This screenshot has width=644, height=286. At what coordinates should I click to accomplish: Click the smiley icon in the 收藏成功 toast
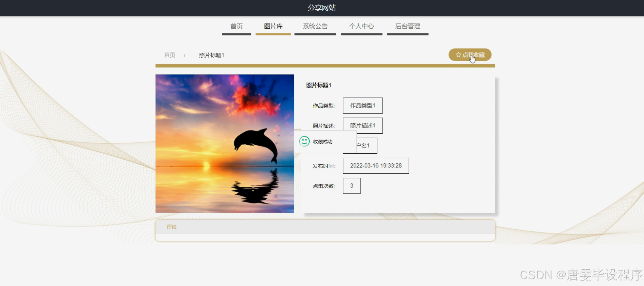tap(304, 141)
